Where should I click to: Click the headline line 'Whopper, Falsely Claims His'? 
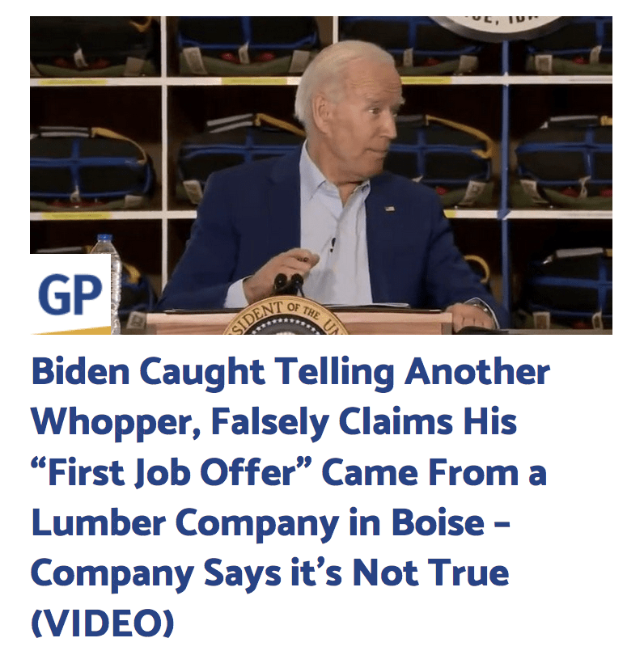tap(273, 422)
